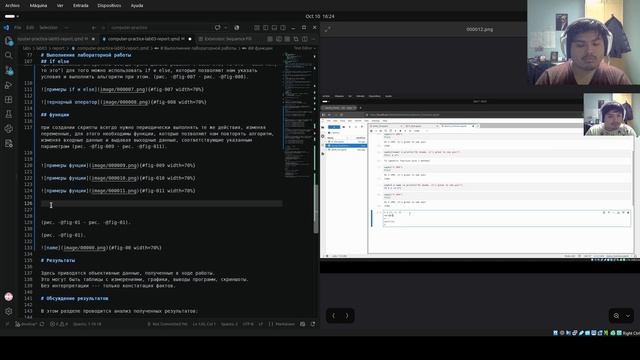This screenshot has width=640, height=360.
Task: Open the Source Control view
Action: pos(9,70)
